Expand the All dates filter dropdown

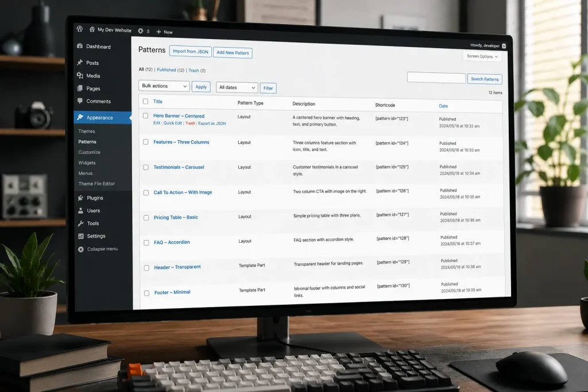pos(237,87)
